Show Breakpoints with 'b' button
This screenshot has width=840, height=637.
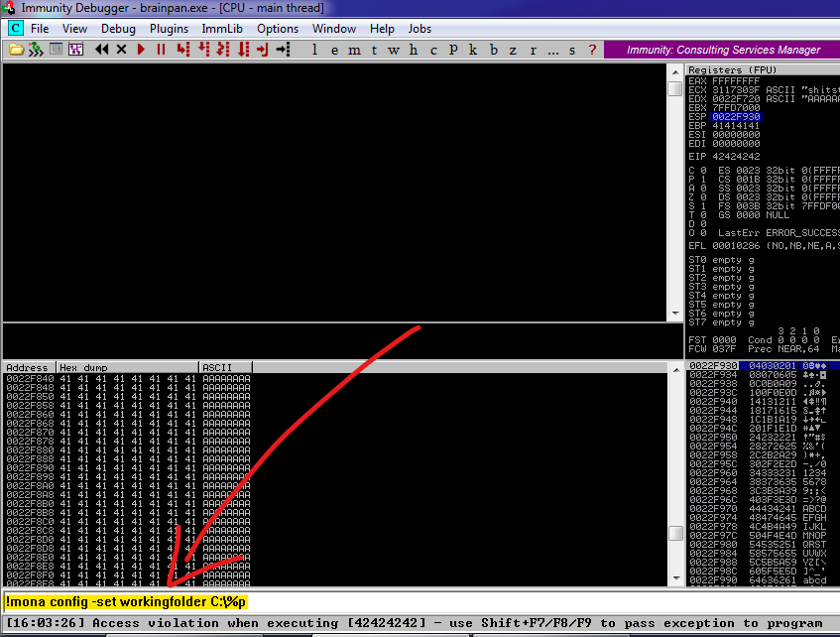pyautogui.click(x=494, y=50)
